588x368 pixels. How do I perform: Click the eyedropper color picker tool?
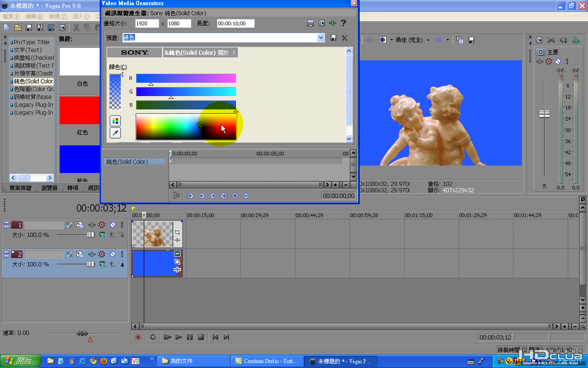pyautogui.click(x=115, y=133)
